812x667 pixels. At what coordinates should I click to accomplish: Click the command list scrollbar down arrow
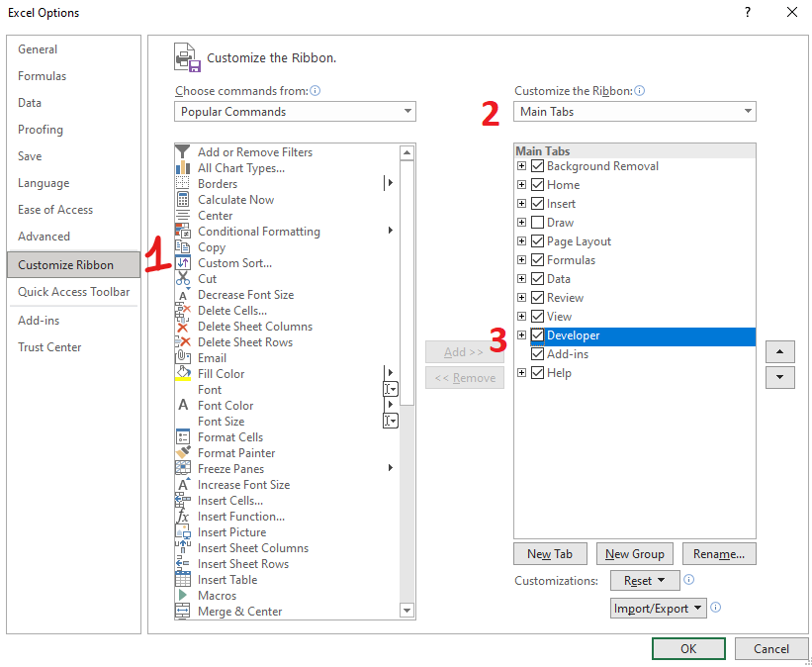pos(406,611)
